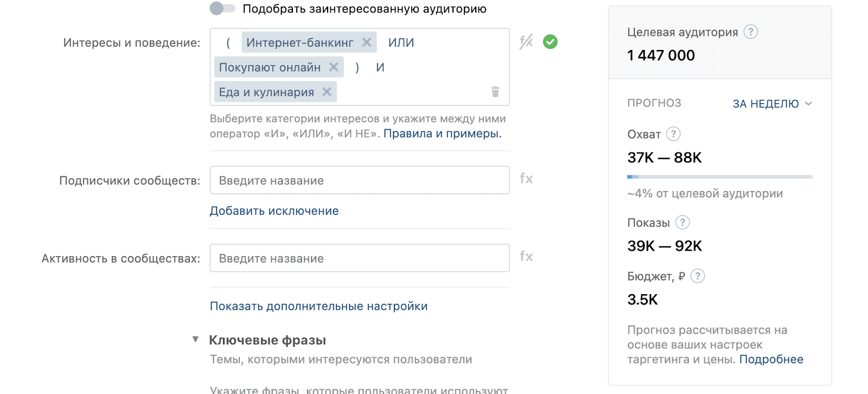Open the Правила и примеры link

click(x=443, y=134)
